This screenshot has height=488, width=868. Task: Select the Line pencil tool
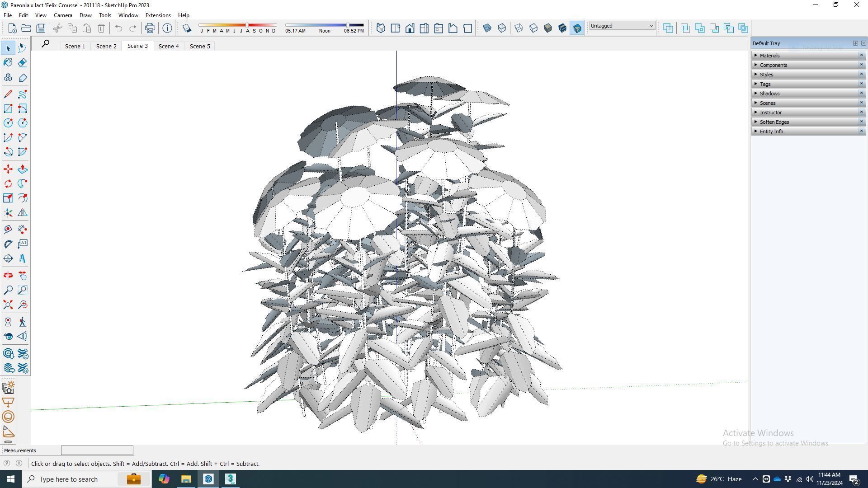8,94
